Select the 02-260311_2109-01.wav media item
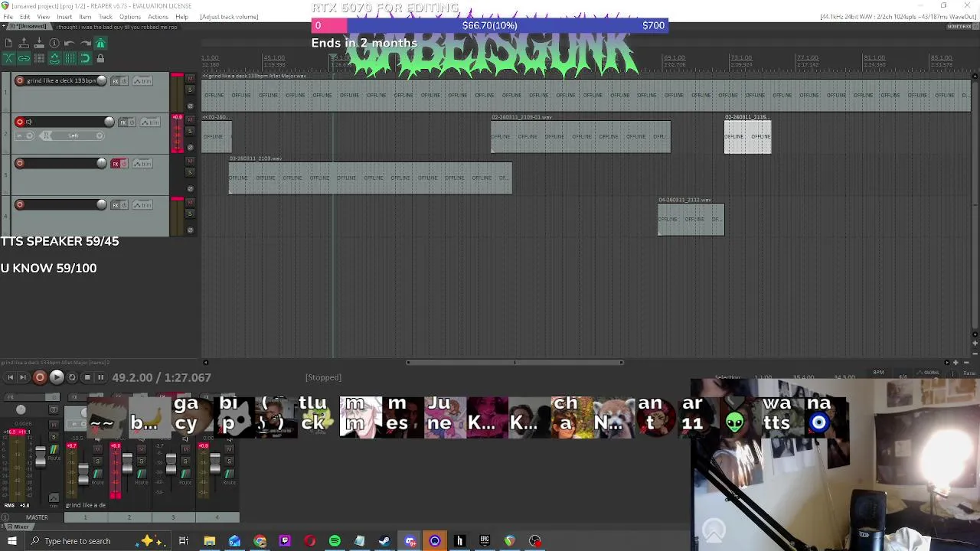This screenshot has height=551, width=980. (581, 137)
